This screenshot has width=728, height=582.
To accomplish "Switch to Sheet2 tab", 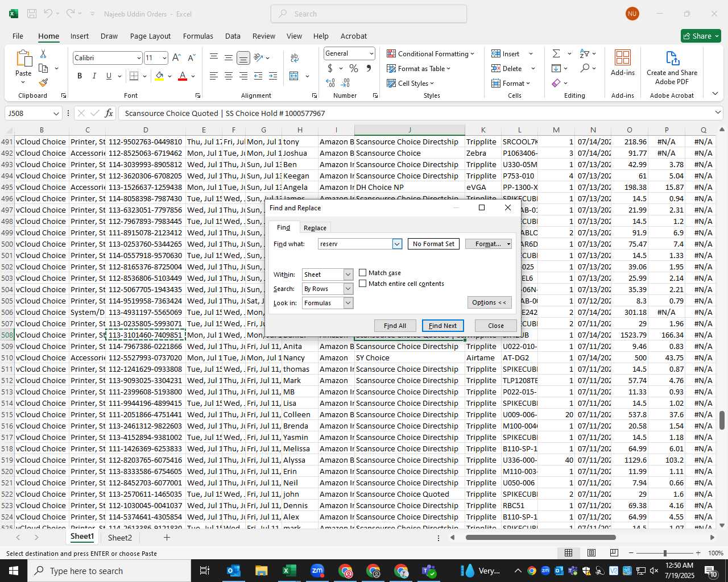I will click(120, 537).
